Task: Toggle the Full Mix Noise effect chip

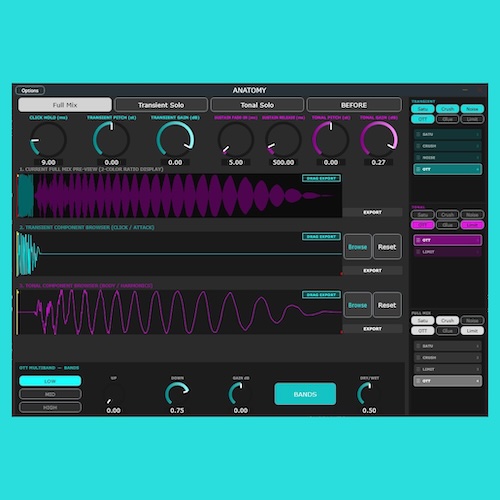Action: pyautogui.click(x=472, y=320)
